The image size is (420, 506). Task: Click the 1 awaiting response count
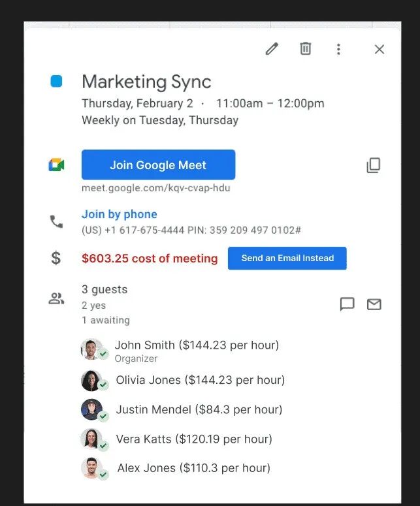coord(106,320)
